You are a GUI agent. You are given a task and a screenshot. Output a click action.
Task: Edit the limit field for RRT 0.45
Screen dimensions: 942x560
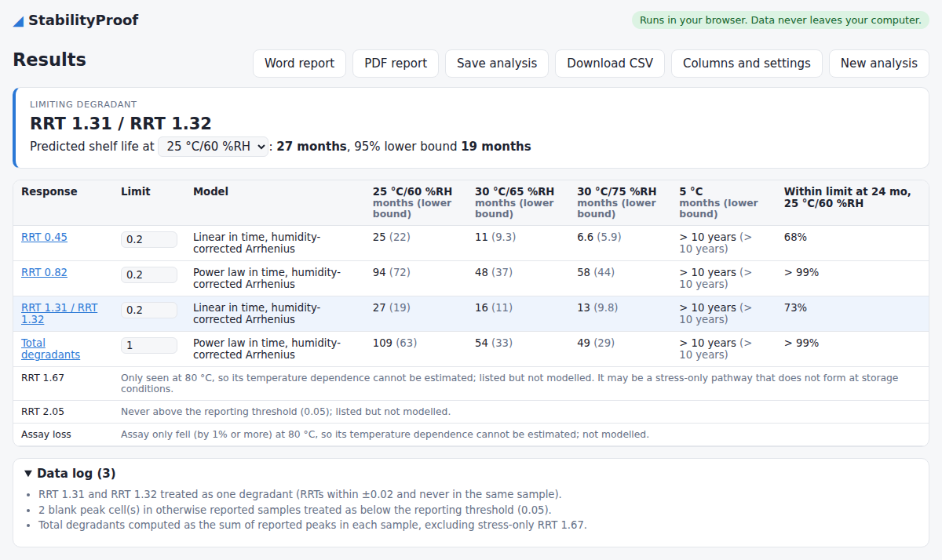coord(149,239)
